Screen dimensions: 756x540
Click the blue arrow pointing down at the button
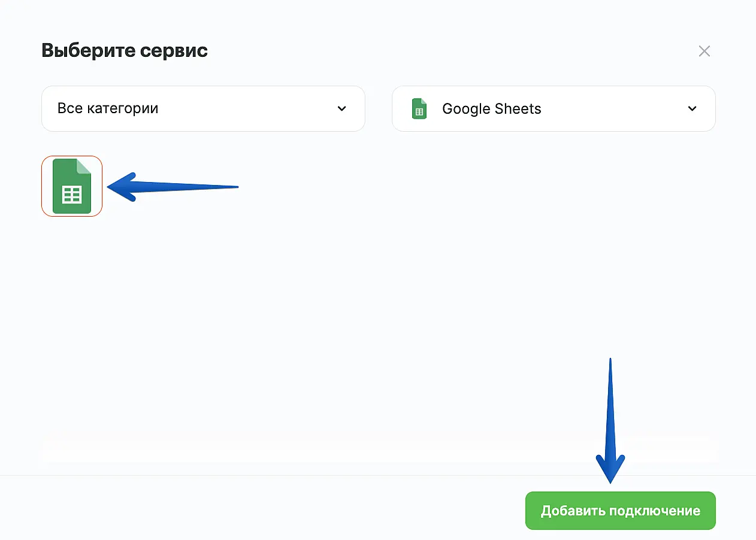tap(610, 419)
